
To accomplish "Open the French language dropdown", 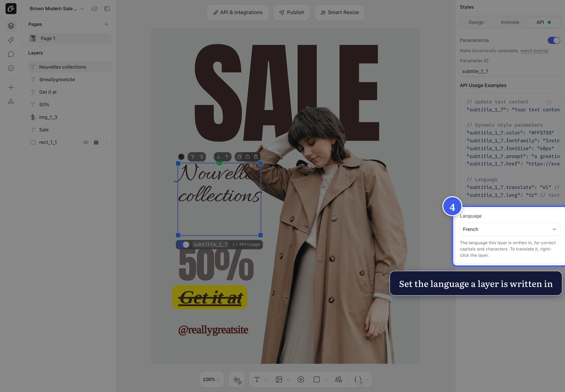I will coord(510,229).
